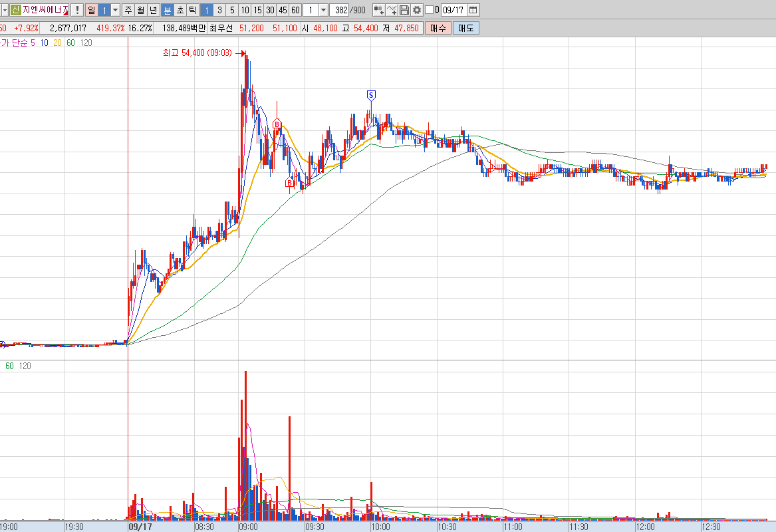Screen dimensions: 776x532
Task: Click the S sell marker on chart
Action: (371, 95)
